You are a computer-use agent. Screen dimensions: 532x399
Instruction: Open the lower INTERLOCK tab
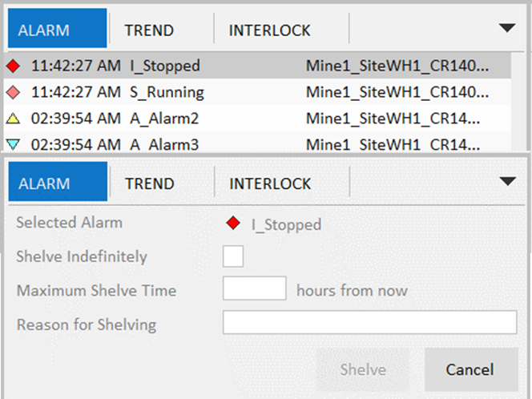click(270, 183)
